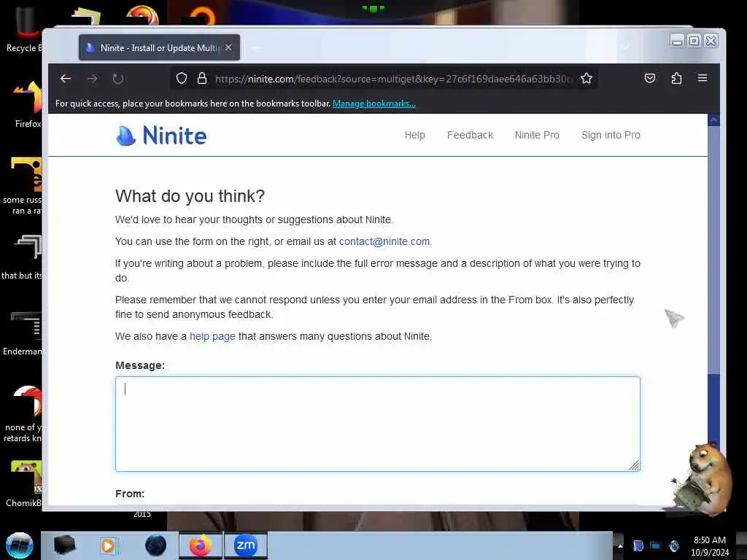747x560 pixels.
Task: Open the dark globe taskbar icon
Action: pos(156,545)
